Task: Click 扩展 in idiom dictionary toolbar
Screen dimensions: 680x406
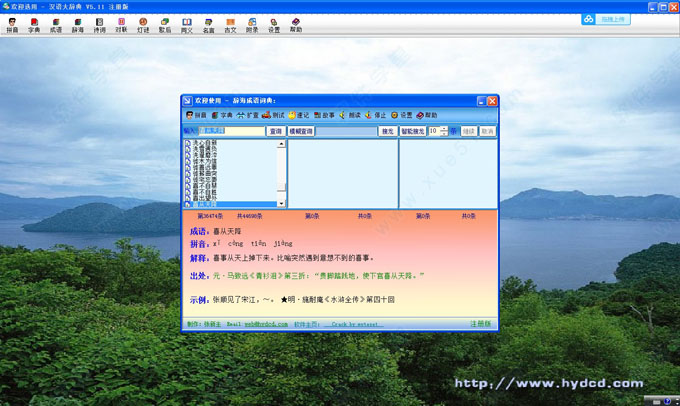Action: tap(248, 115)
